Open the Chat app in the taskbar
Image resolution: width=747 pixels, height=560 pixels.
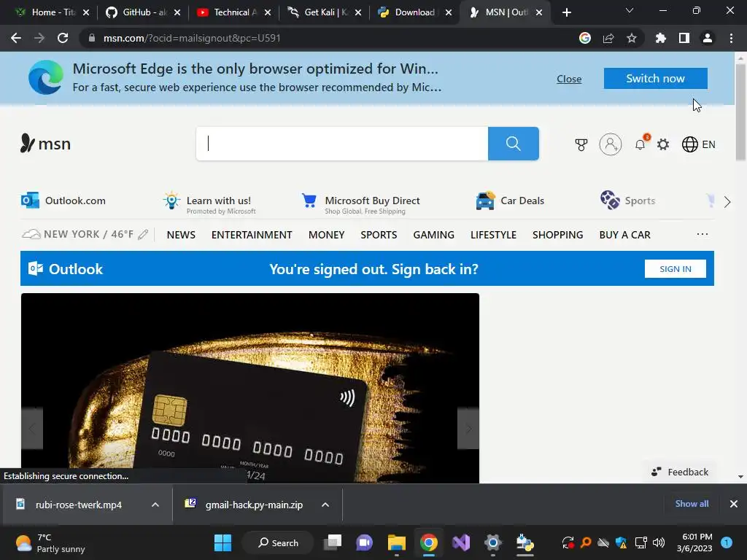click(x=365, y=542)
